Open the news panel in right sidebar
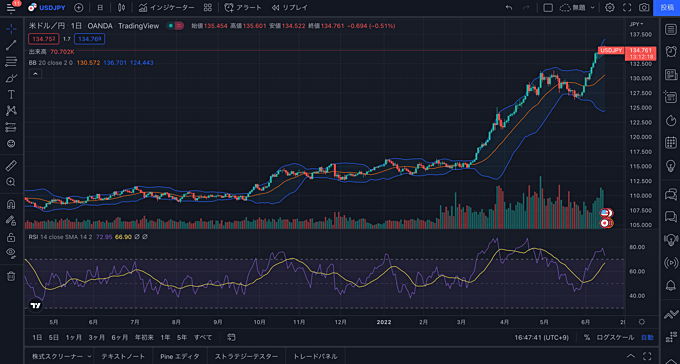The width and height of the screenshot is (680, 364). (x=670, y=75)
